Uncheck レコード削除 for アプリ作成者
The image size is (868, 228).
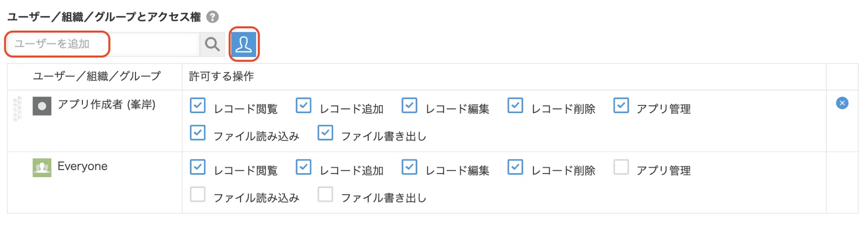coord(515,105)
